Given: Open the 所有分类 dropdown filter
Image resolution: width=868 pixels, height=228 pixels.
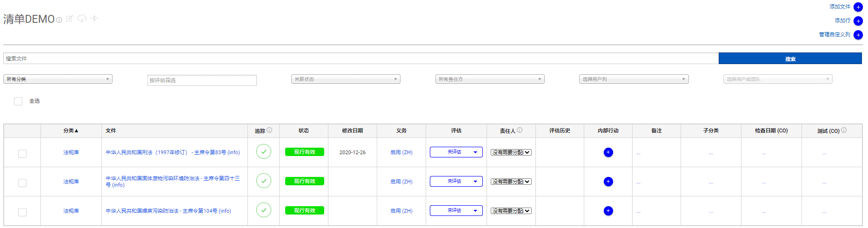Looking at the screenshot, I should [58, 79].
